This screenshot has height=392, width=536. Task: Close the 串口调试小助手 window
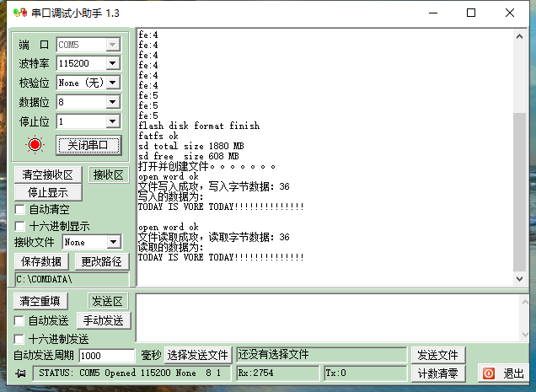(x=510, y=13)
